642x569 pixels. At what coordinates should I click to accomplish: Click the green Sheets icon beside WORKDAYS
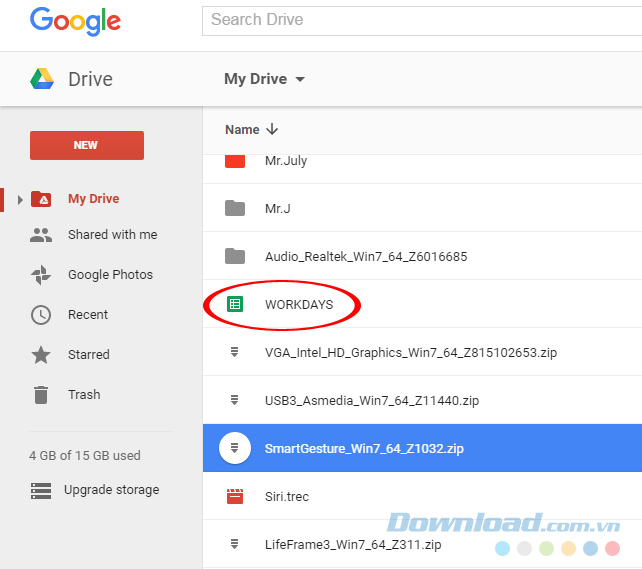pos(235,304)
